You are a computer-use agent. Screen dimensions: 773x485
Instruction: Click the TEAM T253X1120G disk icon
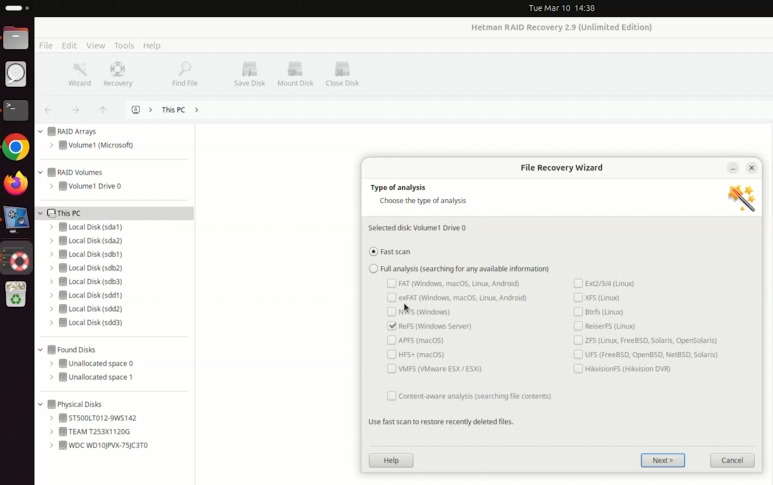63,431
